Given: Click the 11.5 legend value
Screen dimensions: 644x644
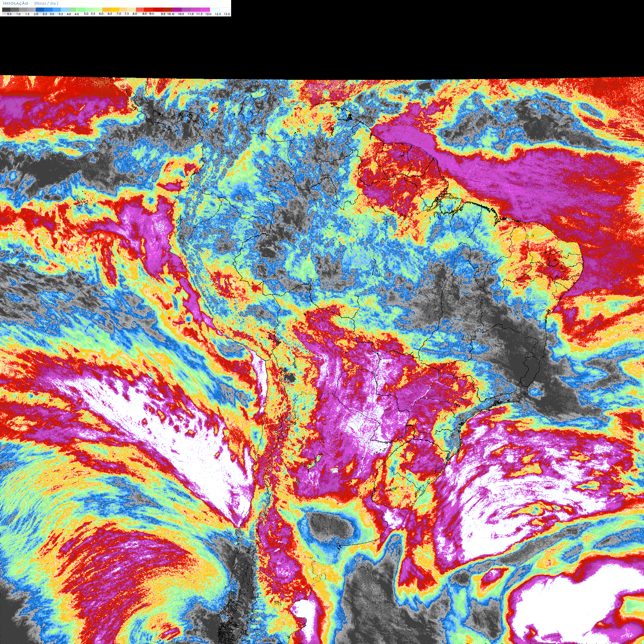Looking at the screenshot, I should coord(199,14).
